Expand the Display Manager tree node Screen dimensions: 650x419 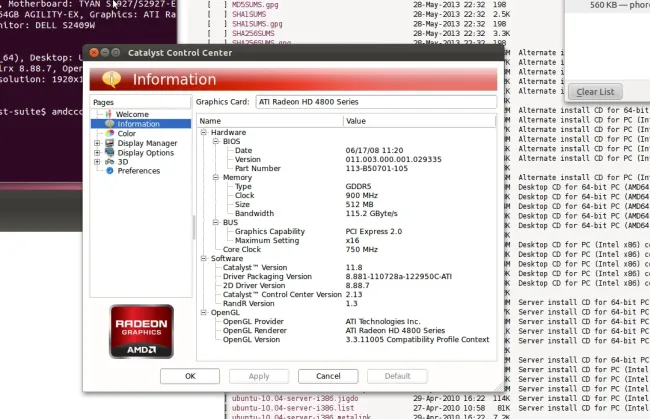tap(97, 143)
